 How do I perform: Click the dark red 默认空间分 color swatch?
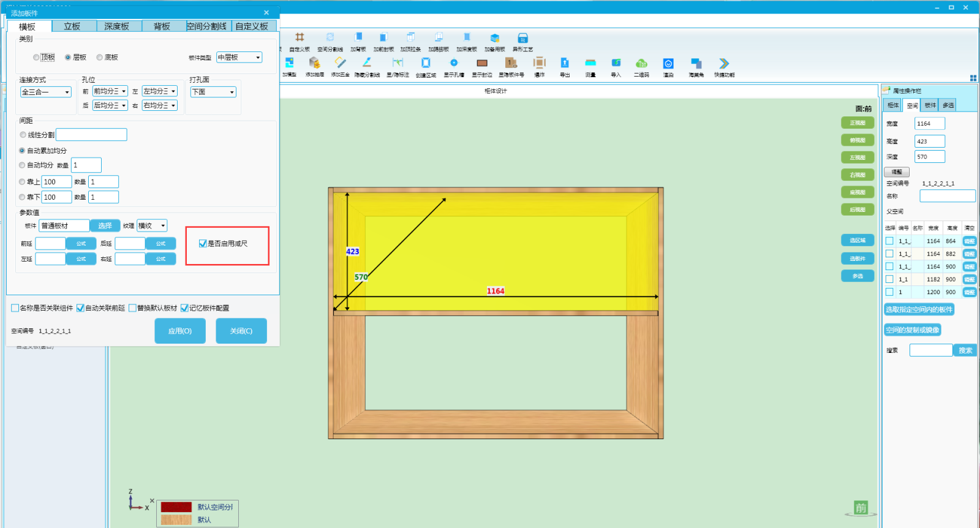coord(176,507)
